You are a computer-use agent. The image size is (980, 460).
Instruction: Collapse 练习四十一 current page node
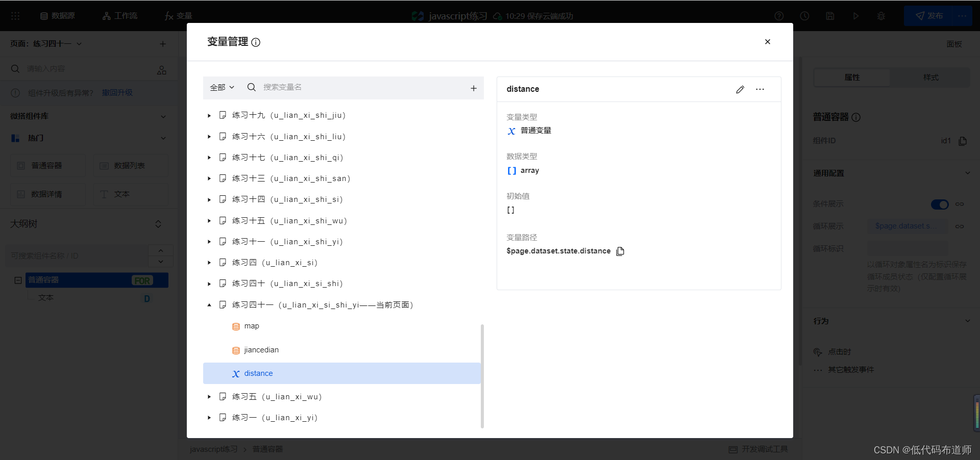click(x=209, y=305)
